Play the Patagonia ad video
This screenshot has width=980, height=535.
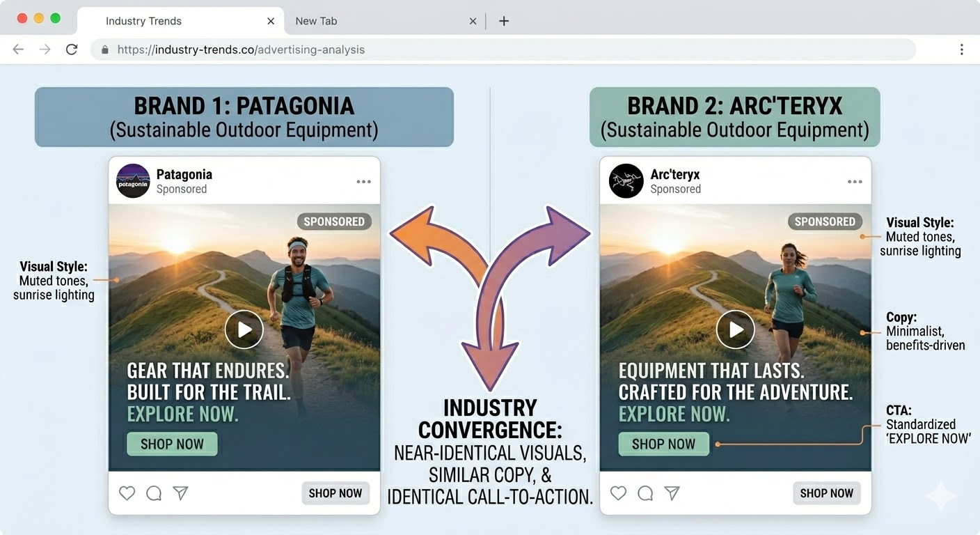244,329
